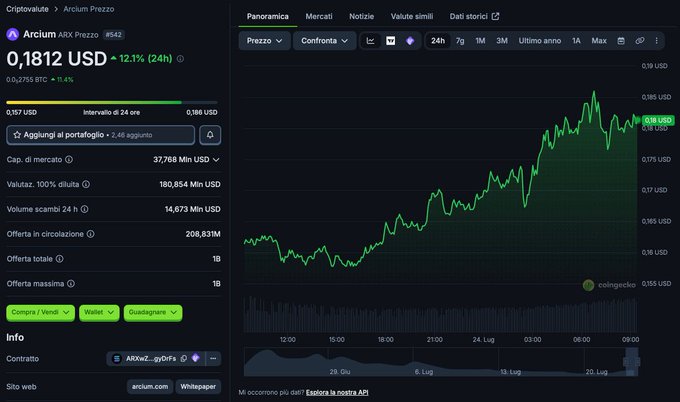
Task: Copy chart link via chain icon
Action: [x=640, y=41]
